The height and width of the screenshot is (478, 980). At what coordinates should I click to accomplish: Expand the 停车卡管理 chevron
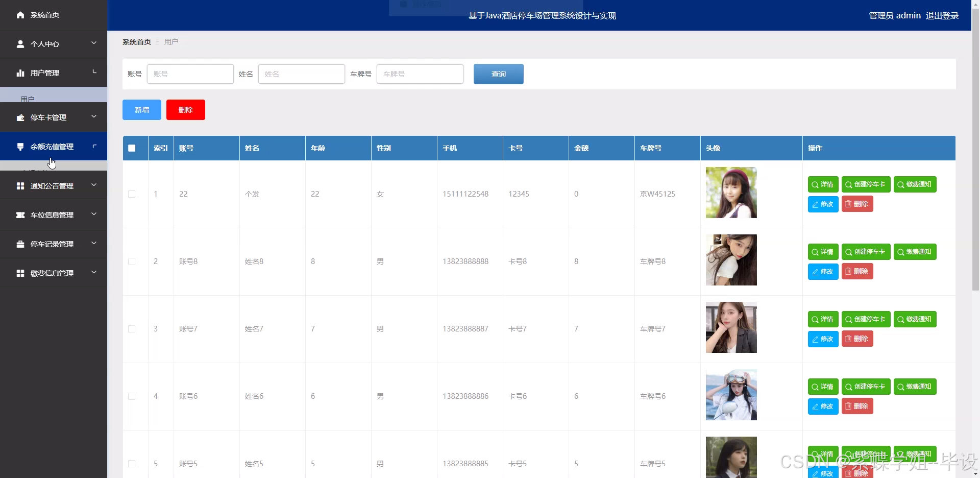coord(94,116)
